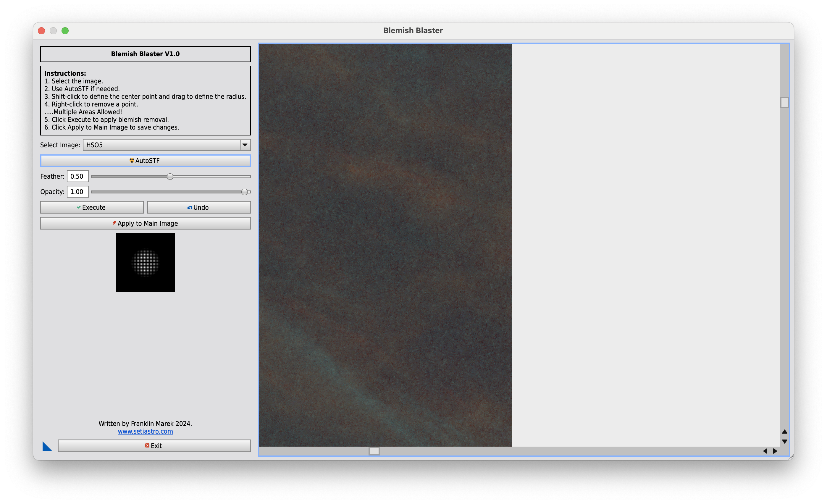This screenshot has width=827, height=504.
Task: Click the AutoSTF button
Action: point(145,160)
